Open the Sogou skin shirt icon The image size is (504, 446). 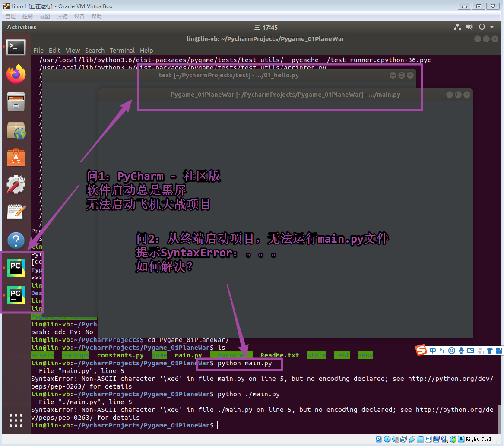click(x=490, y=351)
